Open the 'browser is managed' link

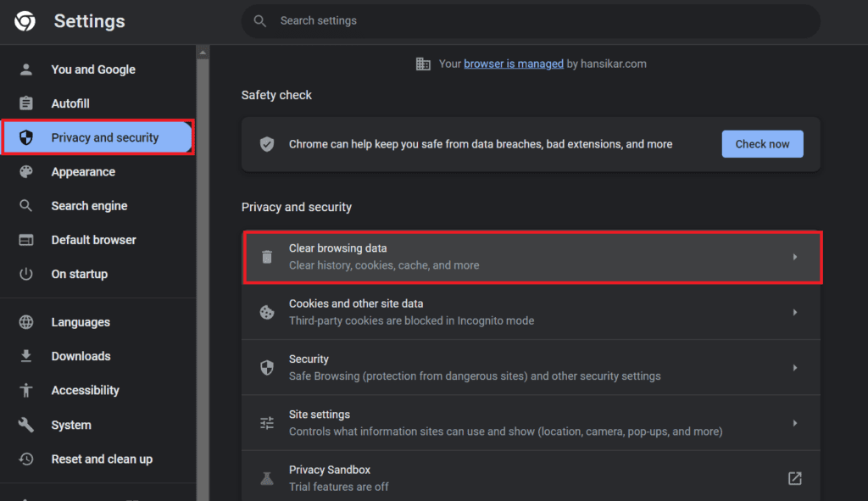click(x=514, y=64)
